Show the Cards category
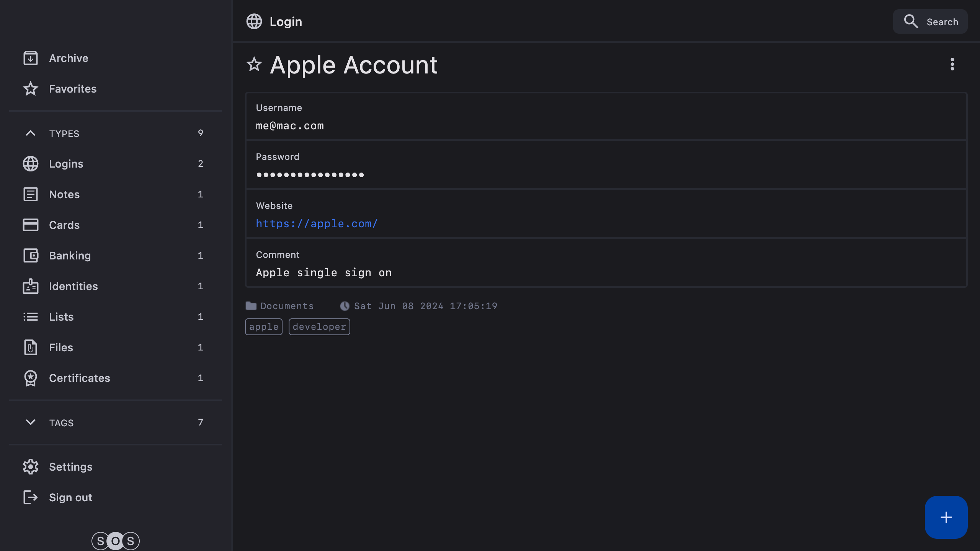 [64, 225]
